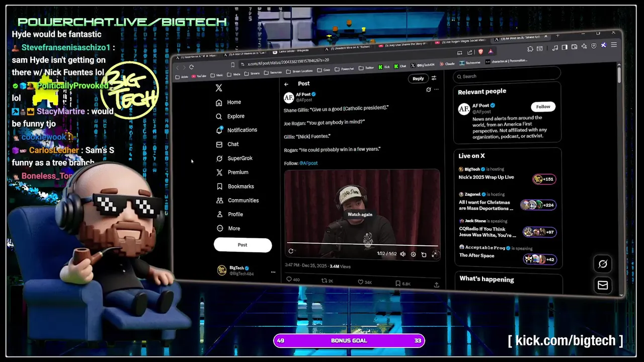
Task: Open video settings gear icon
Action: pos(413,254)
